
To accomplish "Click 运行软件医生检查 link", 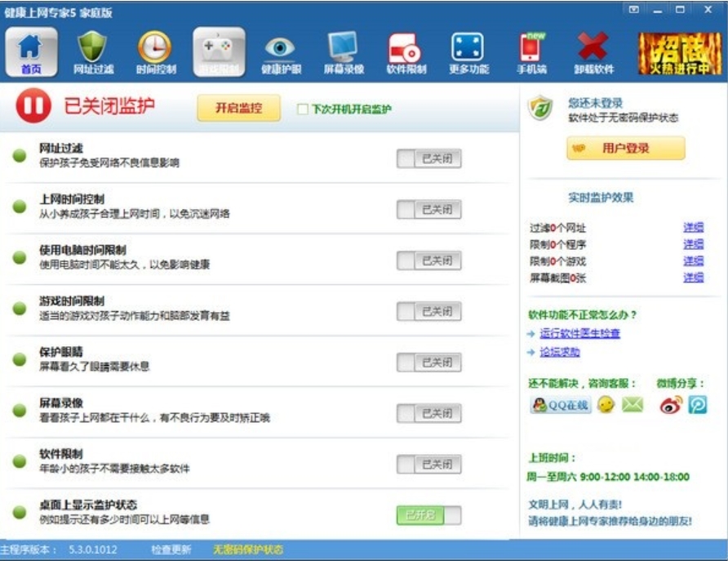I will 580,333.
